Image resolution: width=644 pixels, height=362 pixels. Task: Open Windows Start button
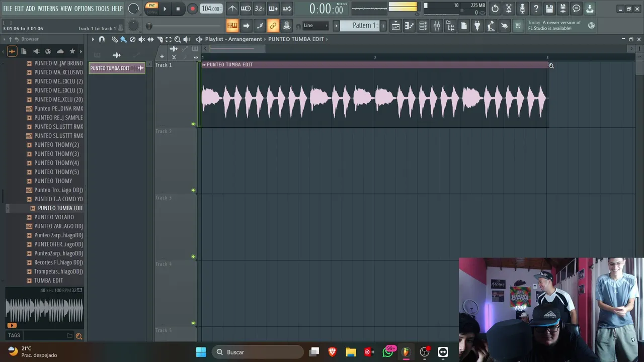click(x=201, y=352)
